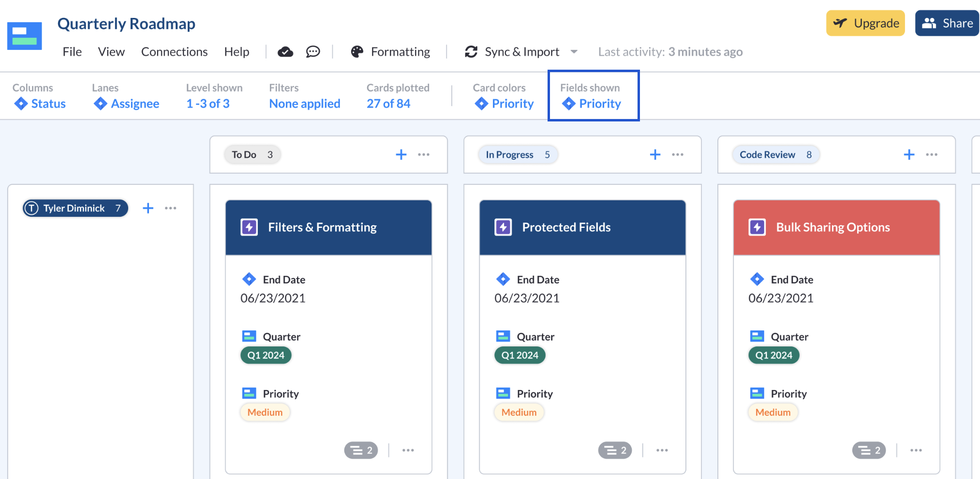The image size is (980, 479).
Task: Add card to the Tyler Diminick lane
Action: 148,208
